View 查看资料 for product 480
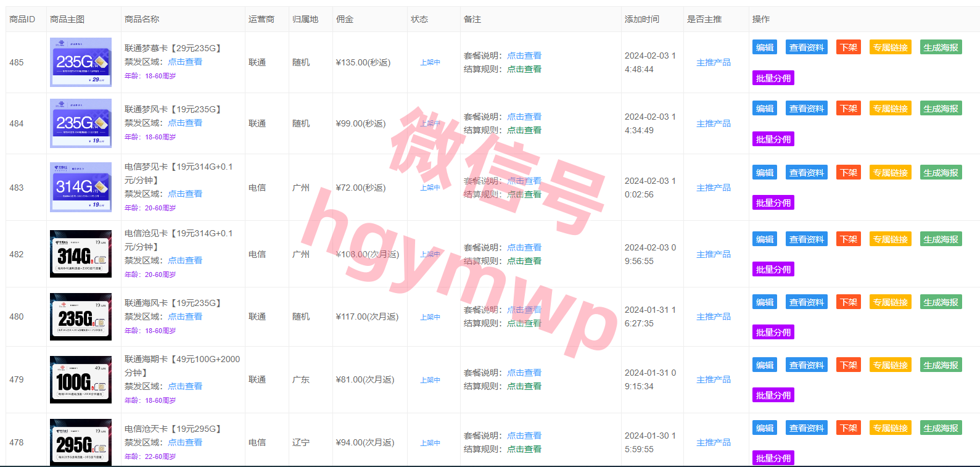The height and width of the screenshot is (467, 980). 807,302
